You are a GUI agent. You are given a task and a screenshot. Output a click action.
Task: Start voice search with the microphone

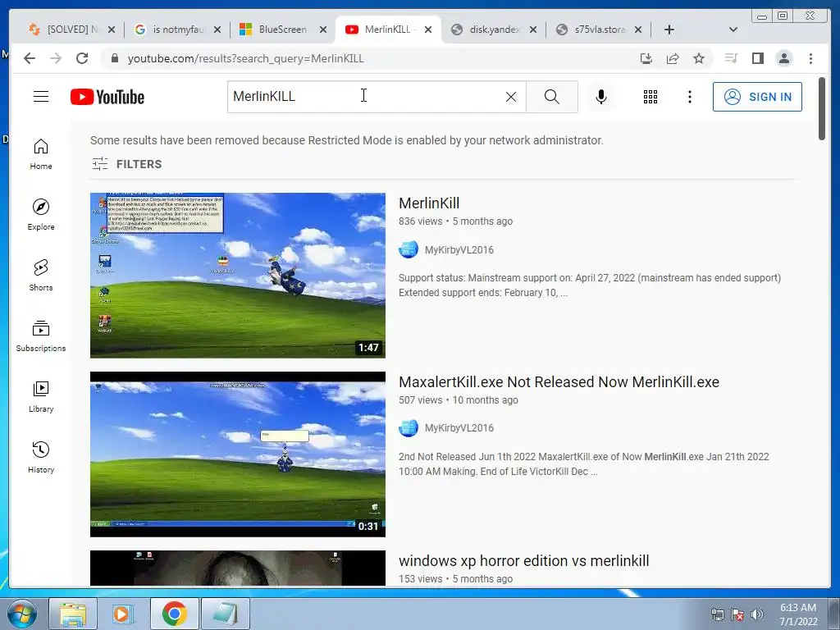(601, 97)
